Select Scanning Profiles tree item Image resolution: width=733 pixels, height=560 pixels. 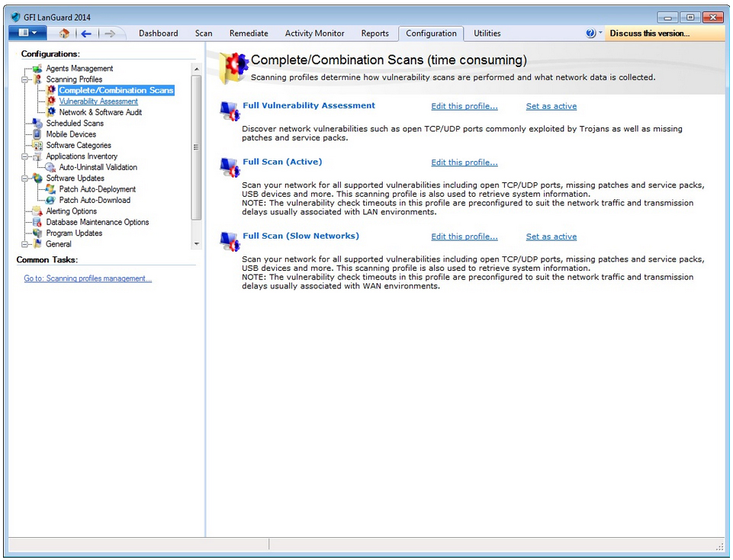(x=74, y=79)
